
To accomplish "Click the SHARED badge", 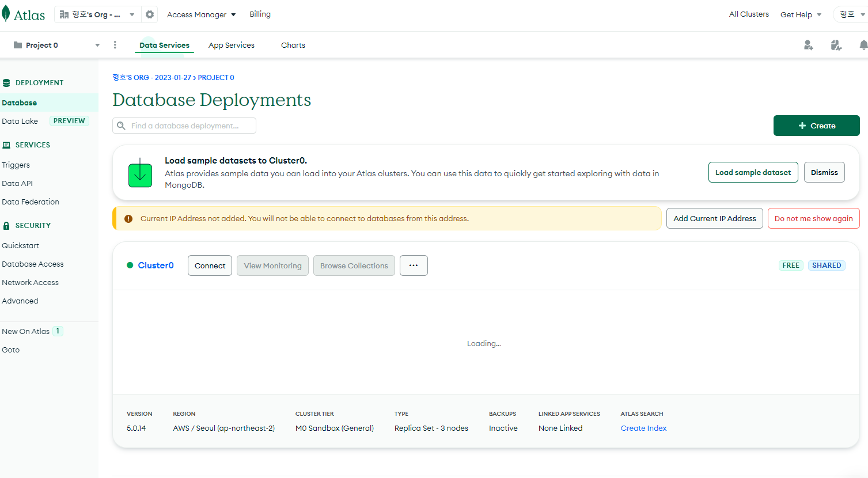I will (827, 265).
